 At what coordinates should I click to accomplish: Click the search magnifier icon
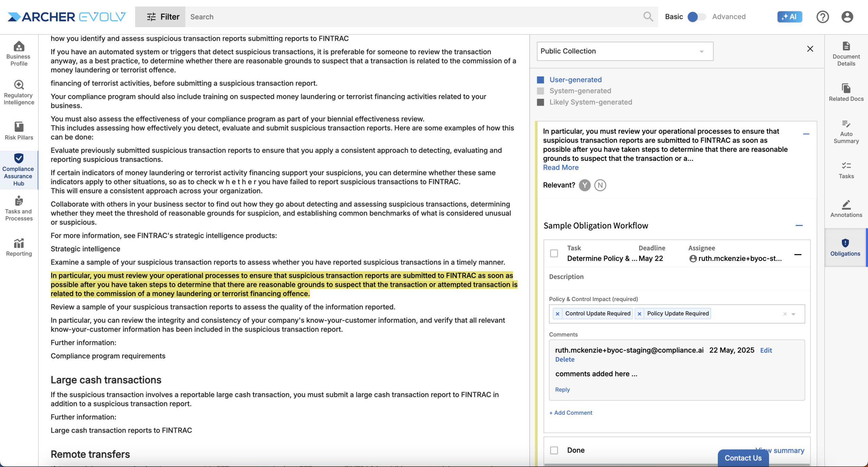[x=648, y=17]
